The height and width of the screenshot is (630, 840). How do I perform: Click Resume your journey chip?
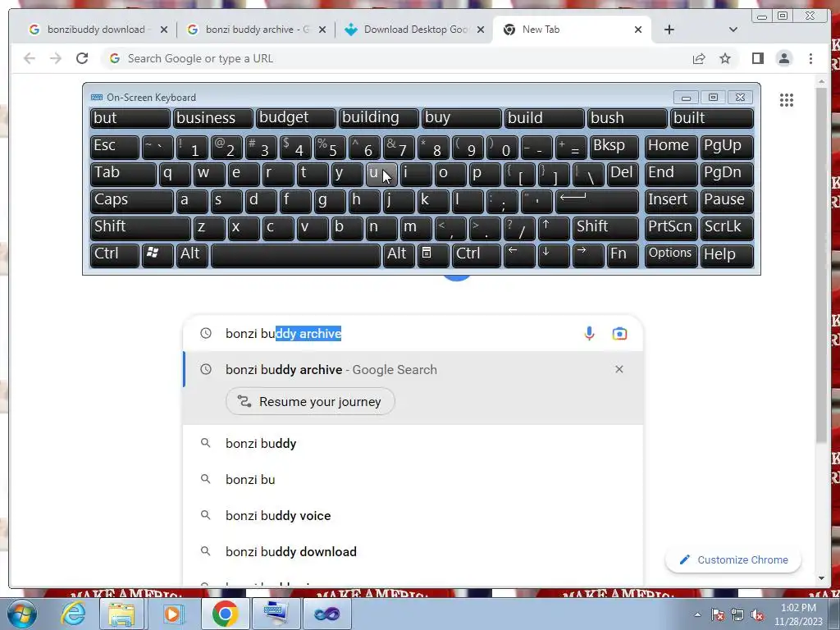pyautogui.click(x=310, y=401)
